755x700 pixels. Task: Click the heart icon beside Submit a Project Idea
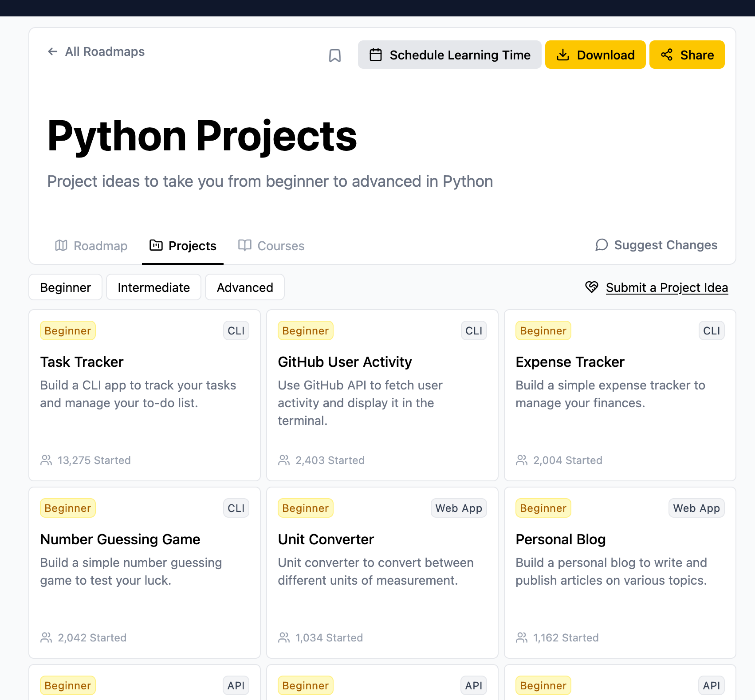(x=592, y=287)
